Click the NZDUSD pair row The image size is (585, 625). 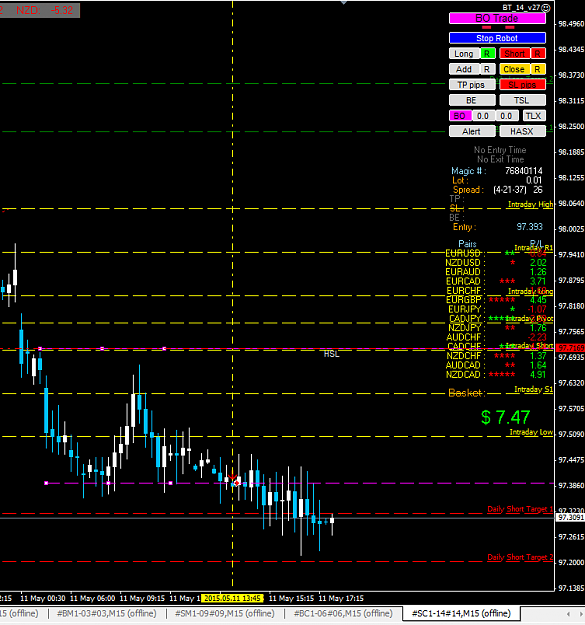point(496,263)
